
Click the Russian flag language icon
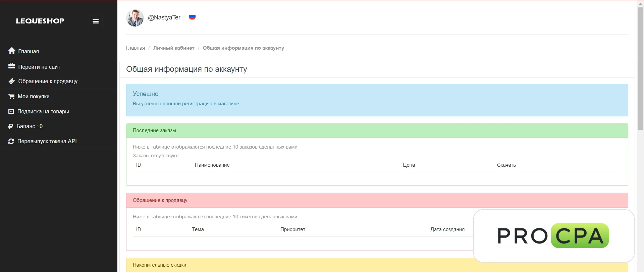click(x=192, y=17)
